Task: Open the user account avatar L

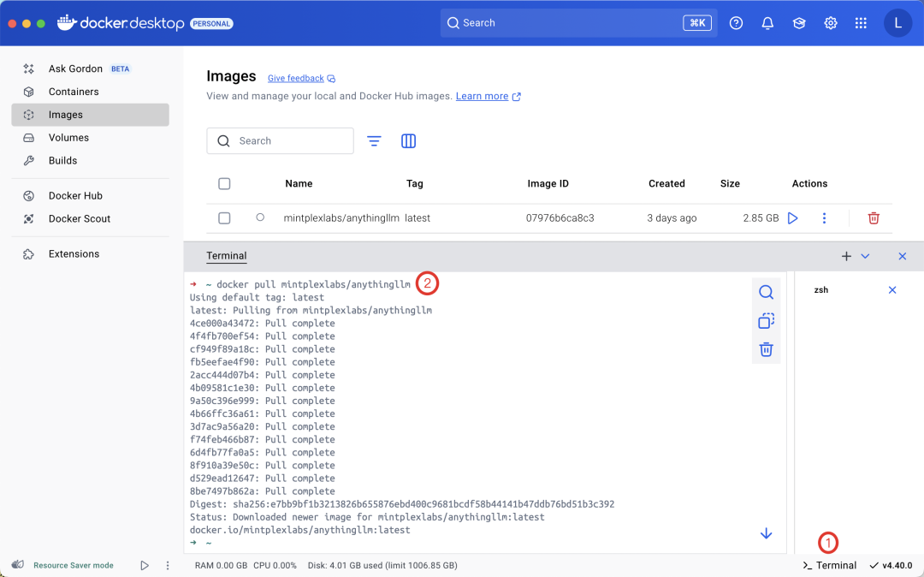Action: click(897, 23)
